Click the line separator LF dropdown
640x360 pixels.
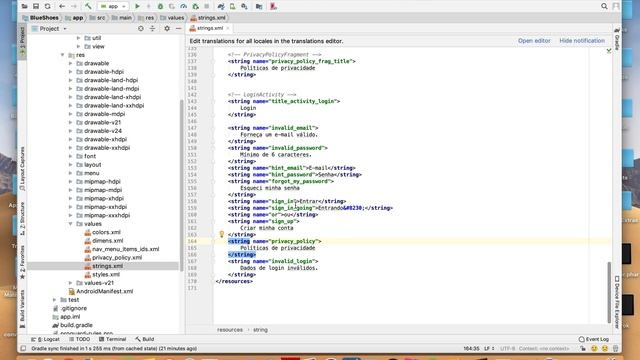489,349
